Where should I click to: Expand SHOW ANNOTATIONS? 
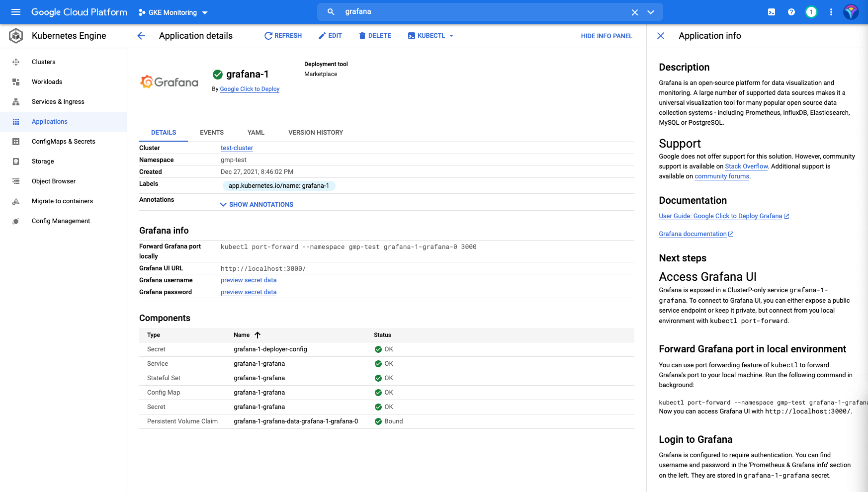(x=257, y=205)
